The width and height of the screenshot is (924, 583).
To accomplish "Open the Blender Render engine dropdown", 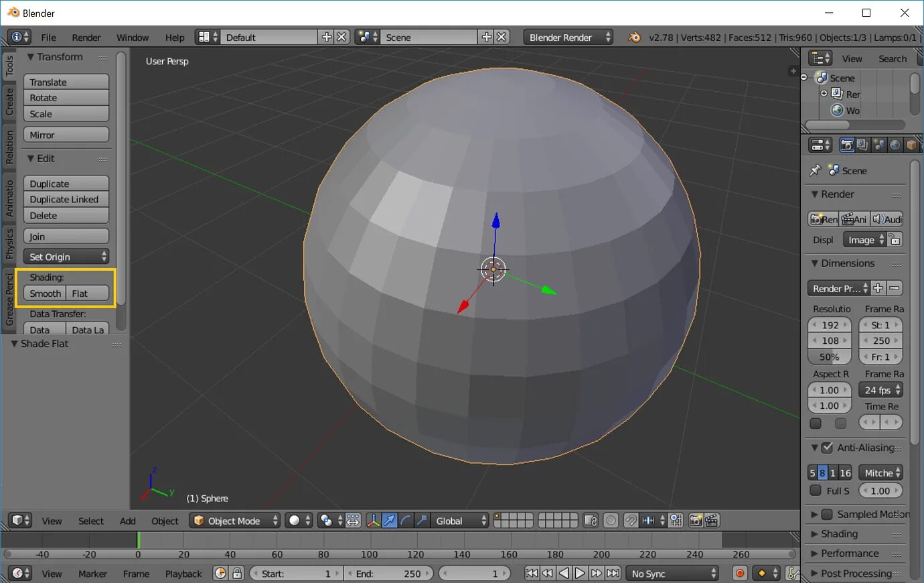I will [x=568, y=38].
